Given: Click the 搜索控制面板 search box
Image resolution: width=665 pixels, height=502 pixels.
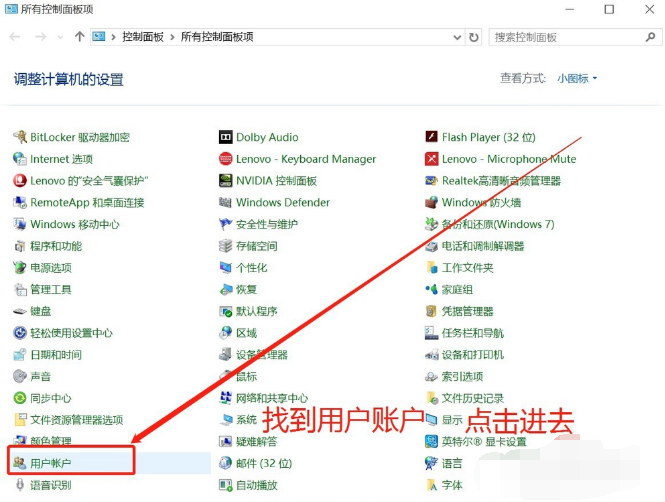Looking at the screenshot, I should tap(565, 37).
